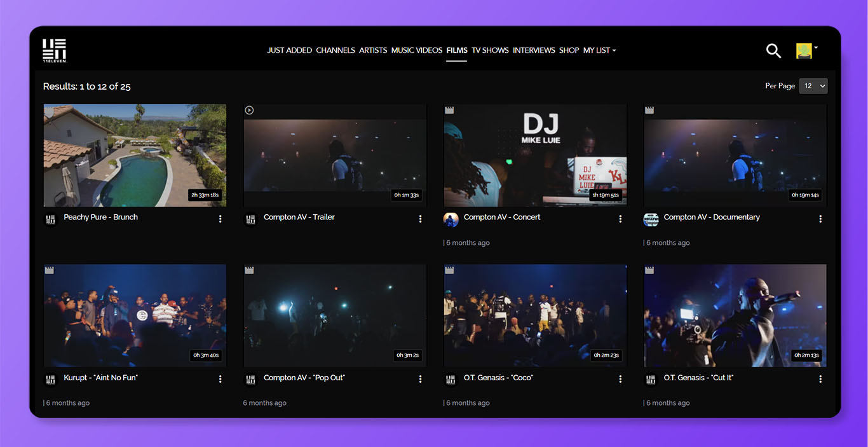Click channel avatar beside O.T. Genasis - "Coco"
The width and height of the screenshot is (868, 447).
(x=451, y=380)
